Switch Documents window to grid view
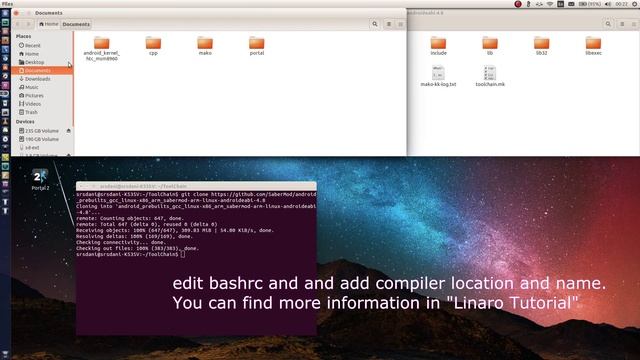640x360 pixels. click(400, 24)
